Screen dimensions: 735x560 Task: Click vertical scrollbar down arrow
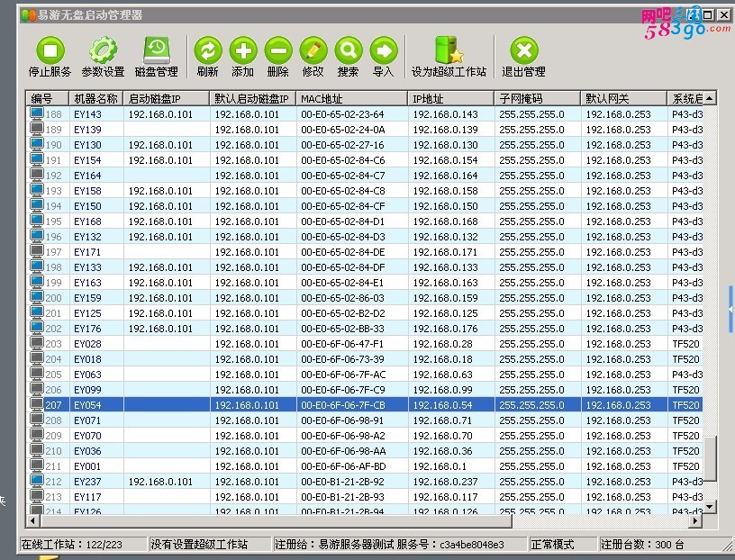[x=710, y=506]
